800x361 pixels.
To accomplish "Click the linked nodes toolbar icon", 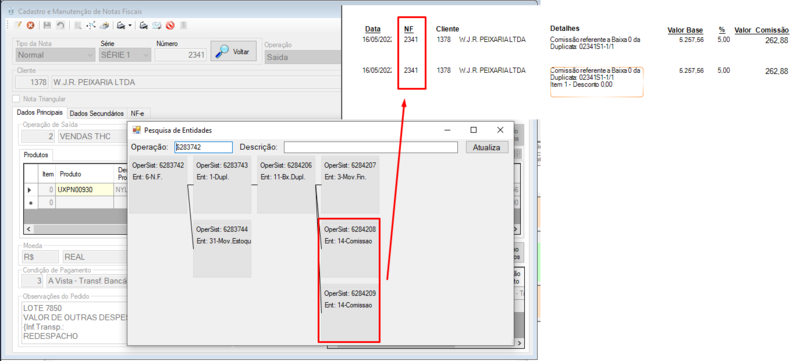I will coord(91,25).
